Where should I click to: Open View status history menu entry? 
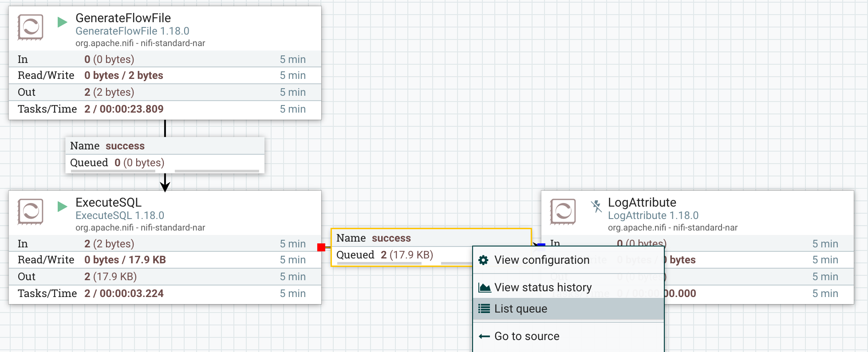tap(543, 288)
